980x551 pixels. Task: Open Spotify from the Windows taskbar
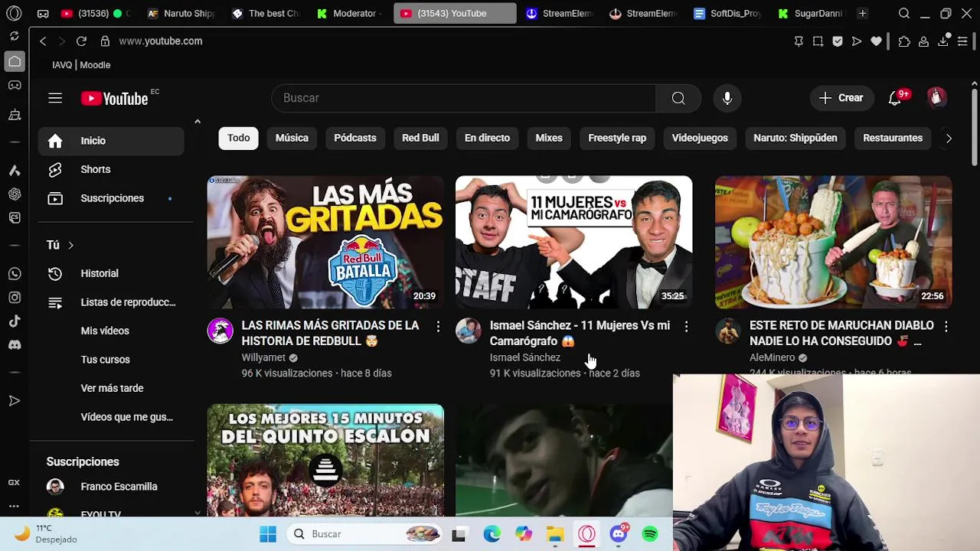(x=650, y=534)
